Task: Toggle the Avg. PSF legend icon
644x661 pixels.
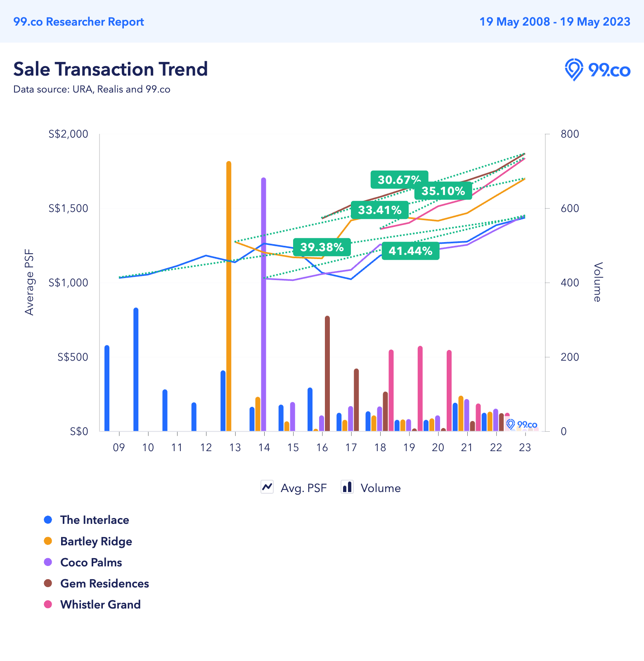Action: (x=267, y=487)
